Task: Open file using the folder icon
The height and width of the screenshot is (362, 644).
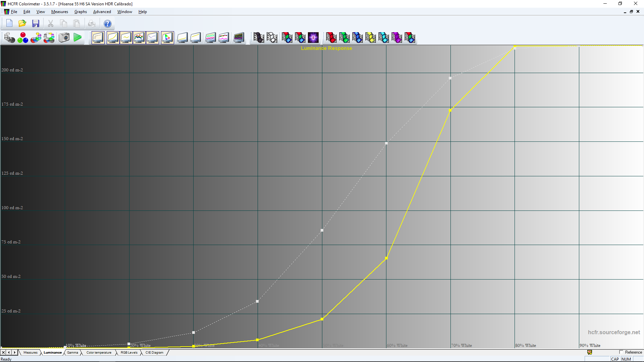Action: 22,23
